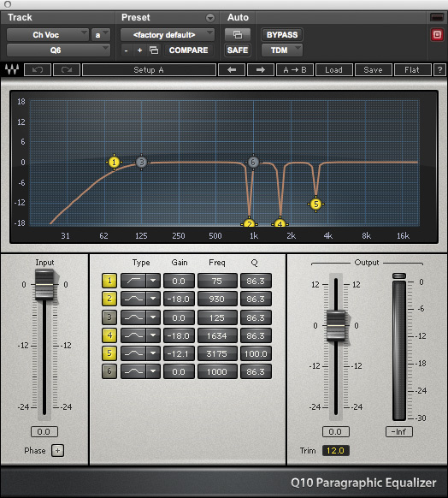Click the Output fader handle

coord(336,325)
